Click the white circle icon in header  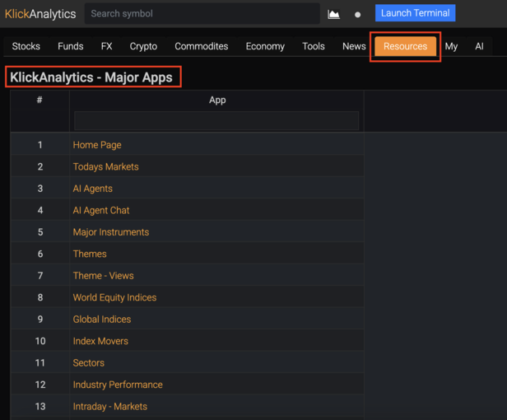point(358,15)
